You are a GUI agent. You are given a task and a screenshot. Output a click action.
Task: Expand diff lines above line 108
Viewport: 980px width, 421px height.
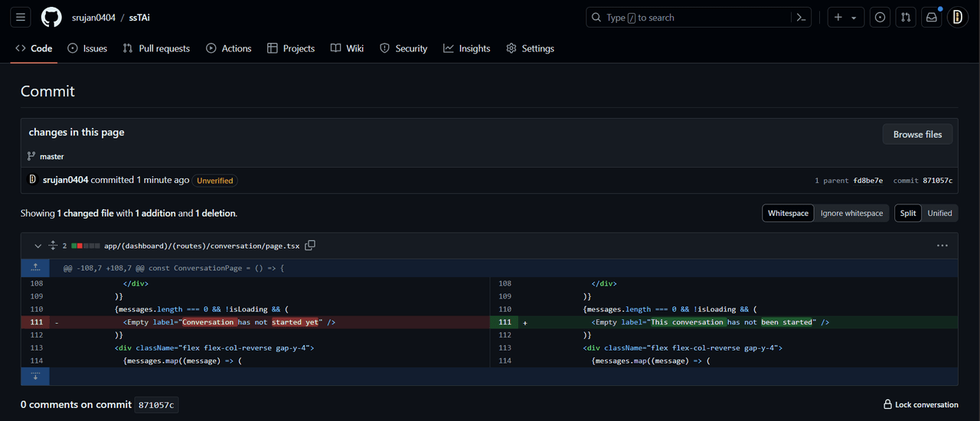[35, 268]
